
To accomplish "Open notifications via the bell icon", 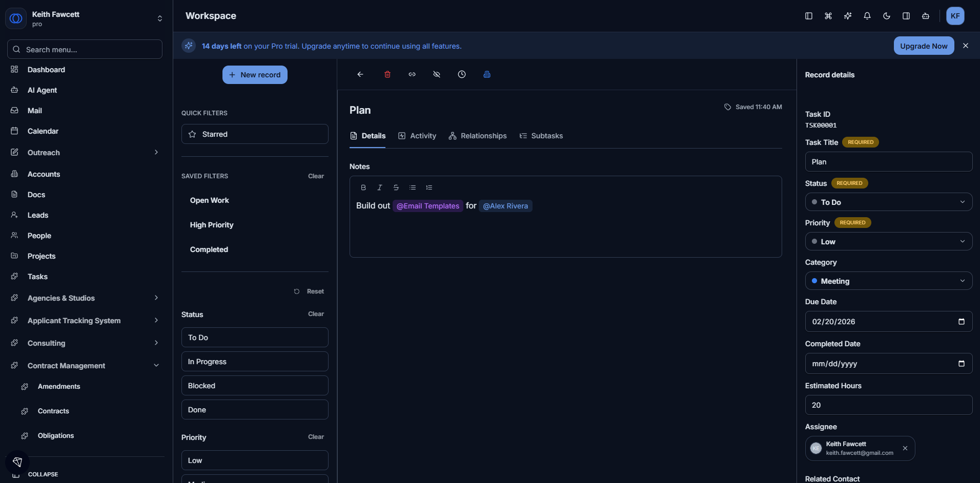I will (x=867, y=16).
